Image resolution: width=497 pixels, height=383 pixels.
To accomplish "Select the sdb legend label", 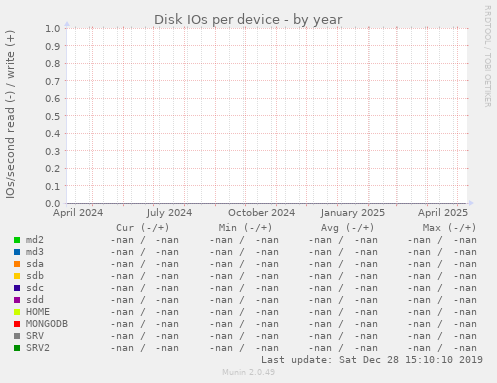I will (35, 276).
